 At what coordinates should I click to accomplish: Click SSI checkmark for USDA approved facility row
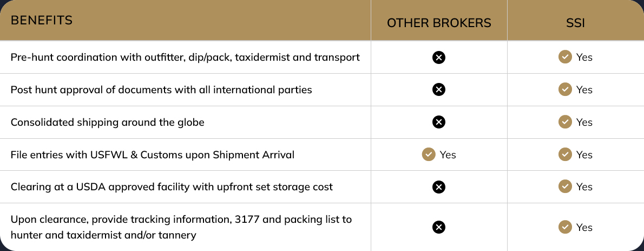pos(565,186)
